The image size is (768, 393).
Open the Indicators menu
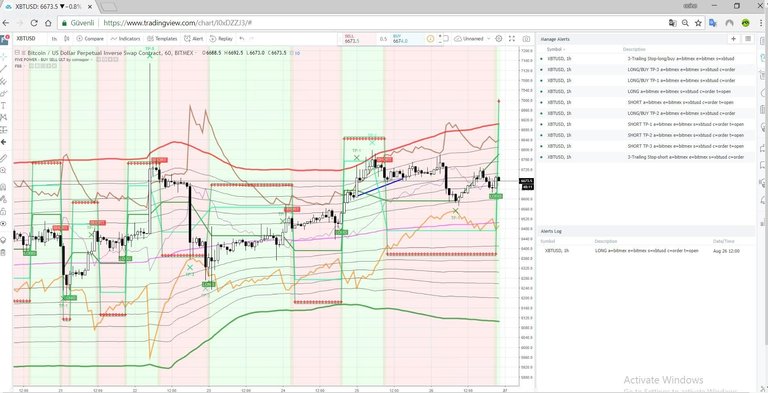125,39
